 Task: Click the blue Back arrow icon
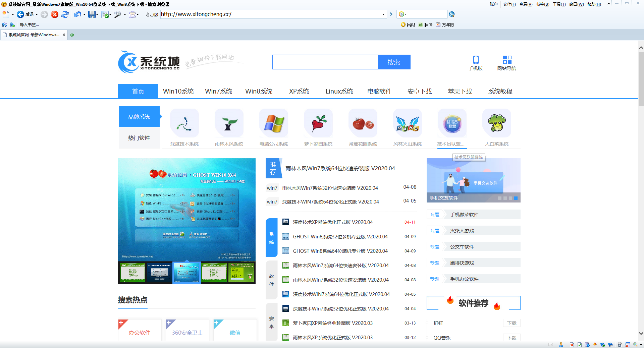tap(20, 14)
